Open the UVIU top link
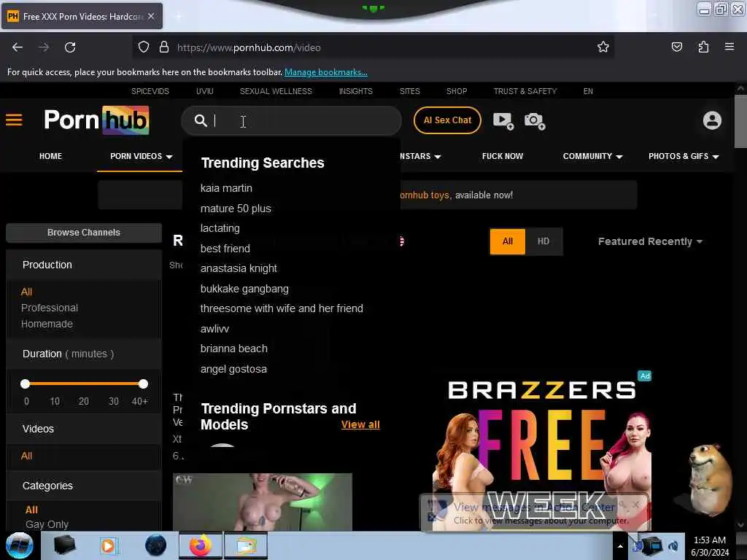747x560 pixels. click(x=205, y=91)
